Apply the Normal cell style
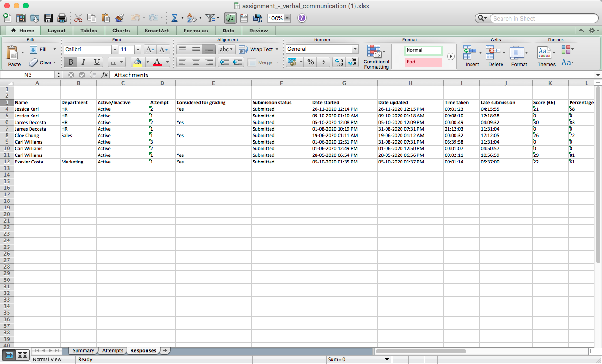The image size is (602, 364). tap(424, 50)
